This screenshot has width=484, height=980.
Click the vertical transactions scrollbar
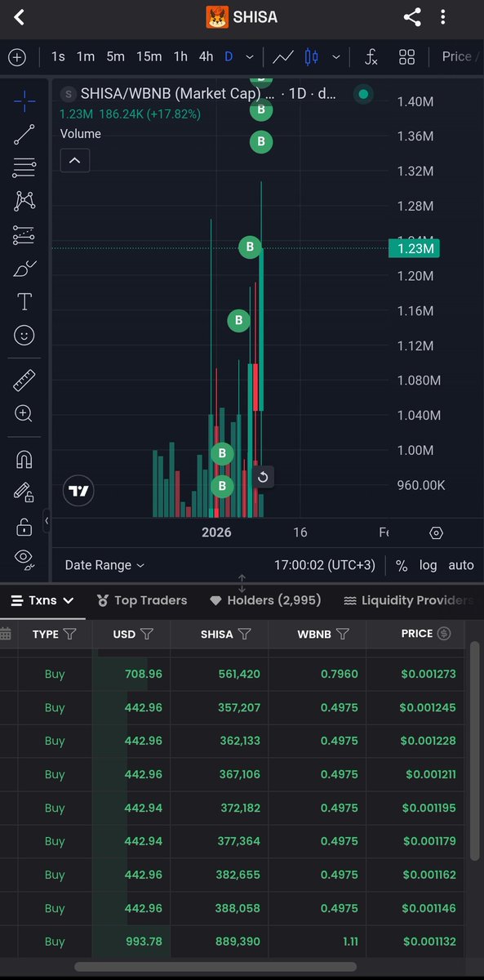pyautogui.click(x=475, y=750)
